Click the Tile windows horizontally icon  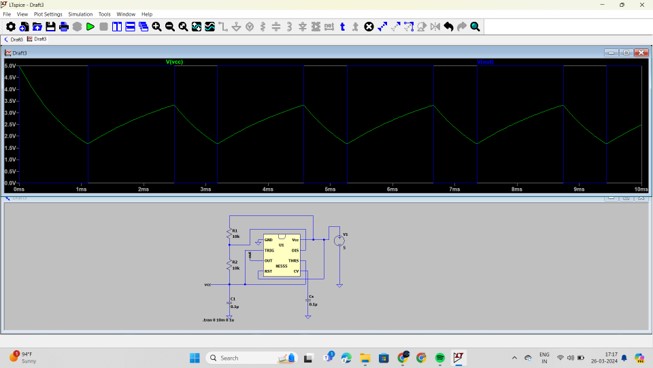pyautogui.click(x=130, y=27)
